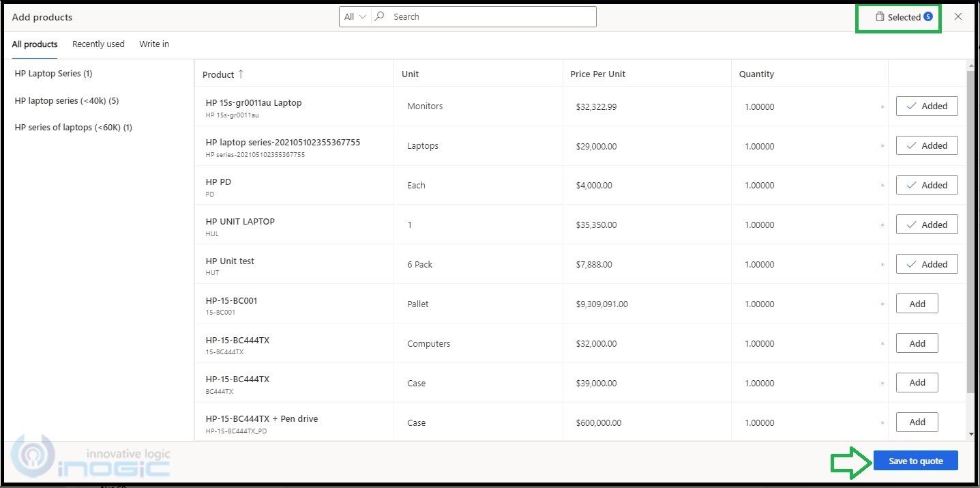Click the vertical scrollbar thumb
The height and width of the screenshot is (488, 980).
[970, 232]
